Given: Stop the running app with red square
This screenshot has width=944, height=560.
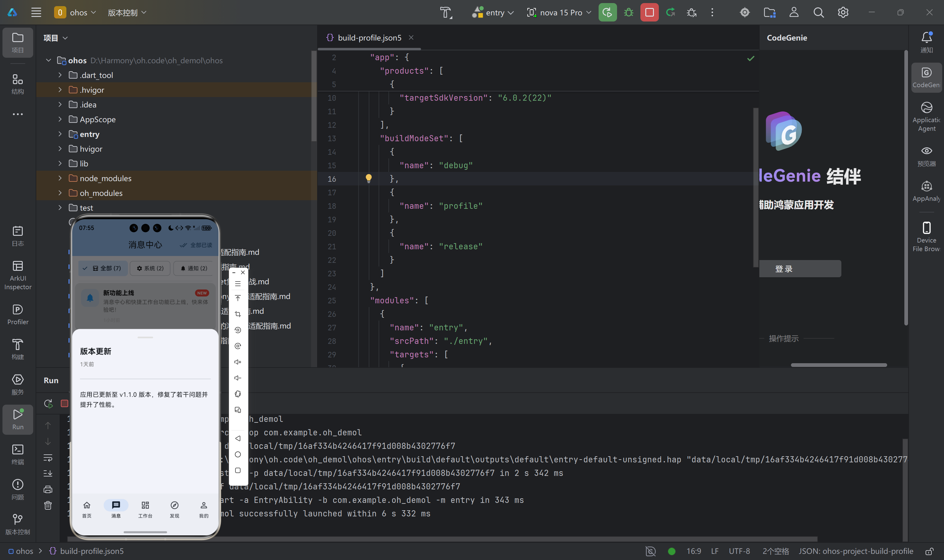Looking at the screenshot, I should pos(649,13).
